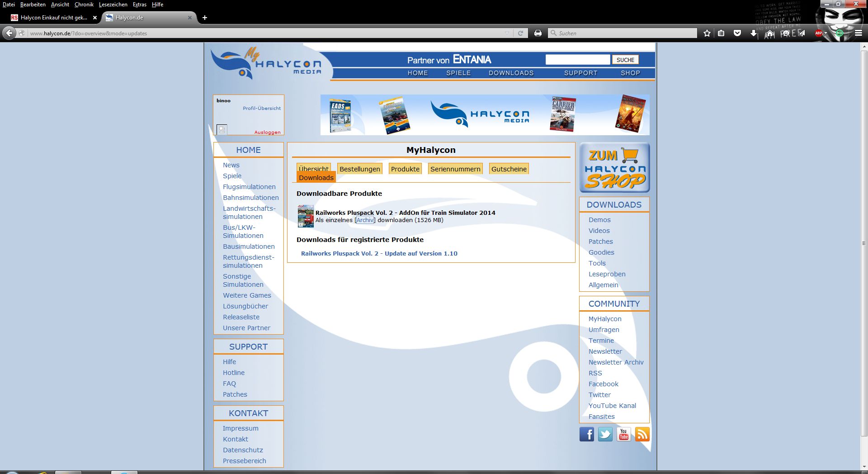The image size is (868, 474).
Task: Open the Adblock Plus dropdown arrow
Action: pos(826,33)
